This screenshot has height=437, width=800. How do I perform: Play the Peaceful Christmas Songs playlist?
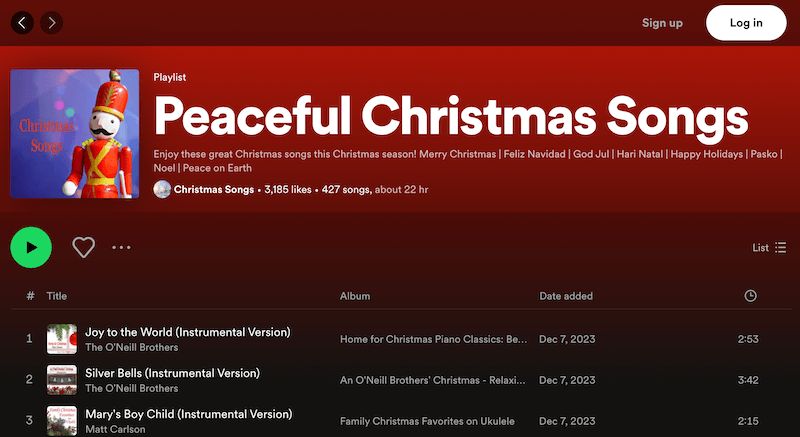click(31, 247)
